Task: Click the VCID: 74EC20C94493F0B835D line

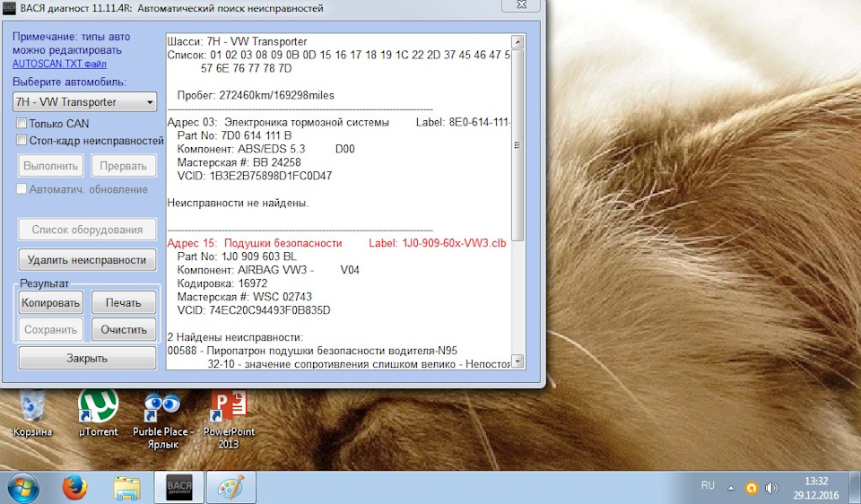Action: [254, 310]
